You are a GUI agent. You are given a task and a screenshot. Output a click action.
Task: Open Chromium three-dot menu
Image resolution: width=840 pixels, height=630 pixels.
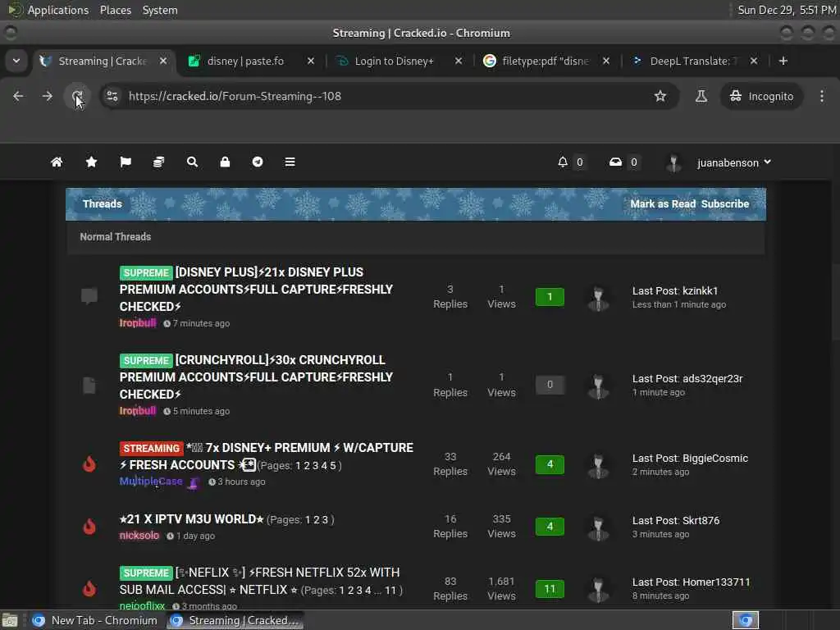click(x=822, y=97)
